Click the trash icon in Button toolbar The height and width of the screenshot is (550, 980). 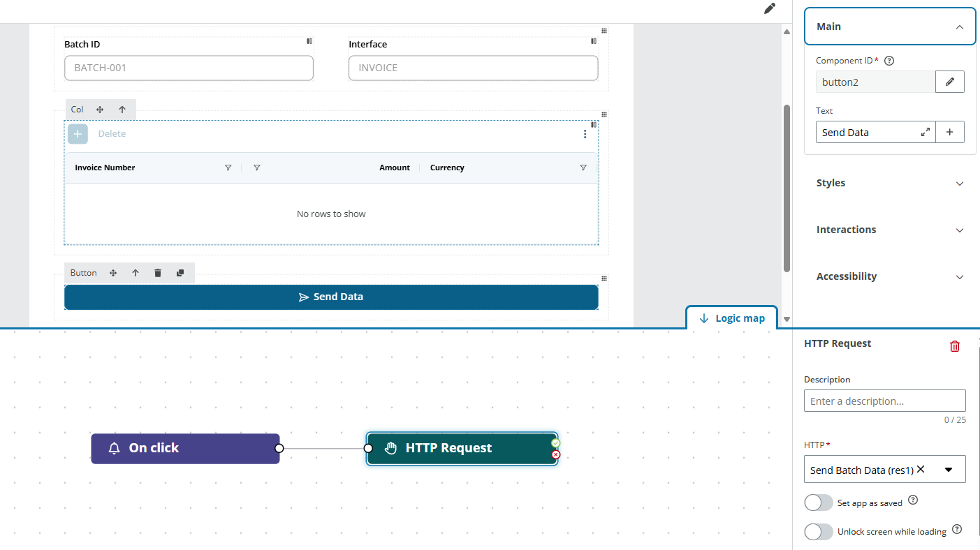(158, 273)
